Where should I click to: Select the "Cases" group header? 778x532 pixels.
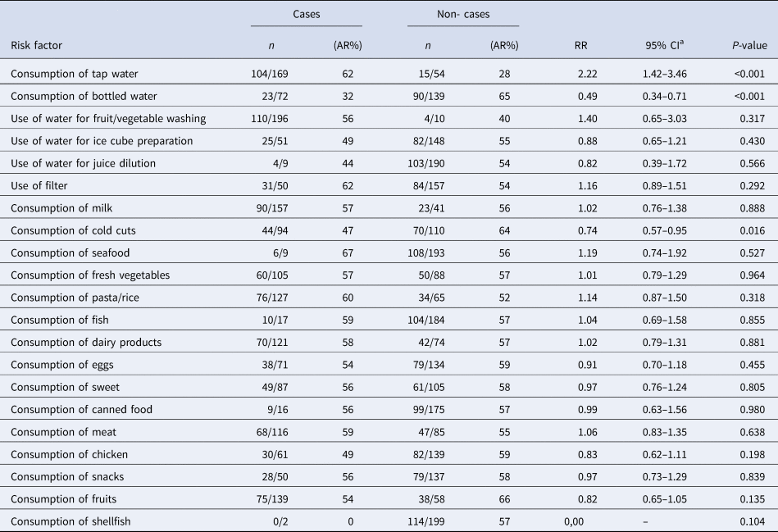tap(307, 15)
